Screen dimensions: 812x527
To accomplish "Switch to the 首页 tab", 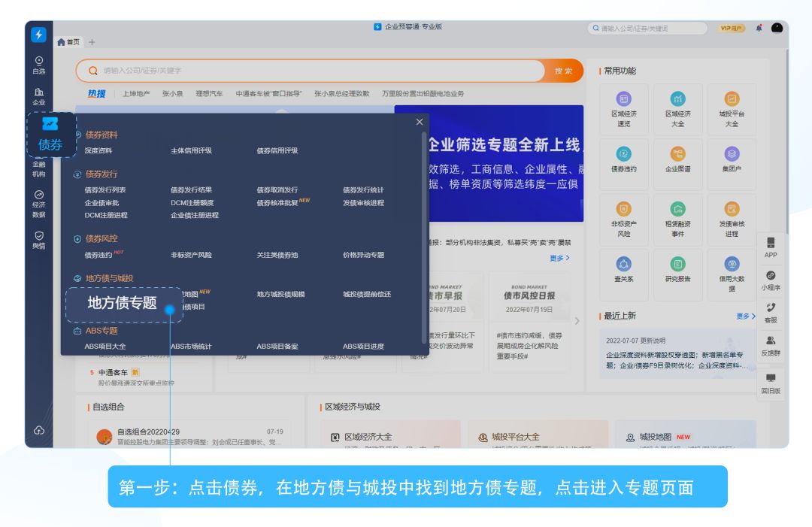I will pyautogui.click(x=69, y=41).
